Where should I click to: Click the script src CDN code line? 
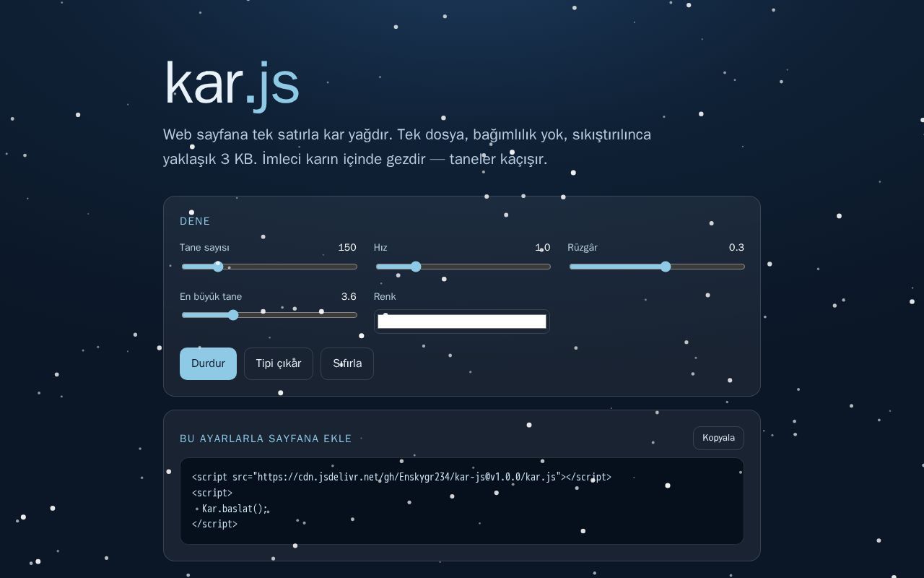click(401, 477)
